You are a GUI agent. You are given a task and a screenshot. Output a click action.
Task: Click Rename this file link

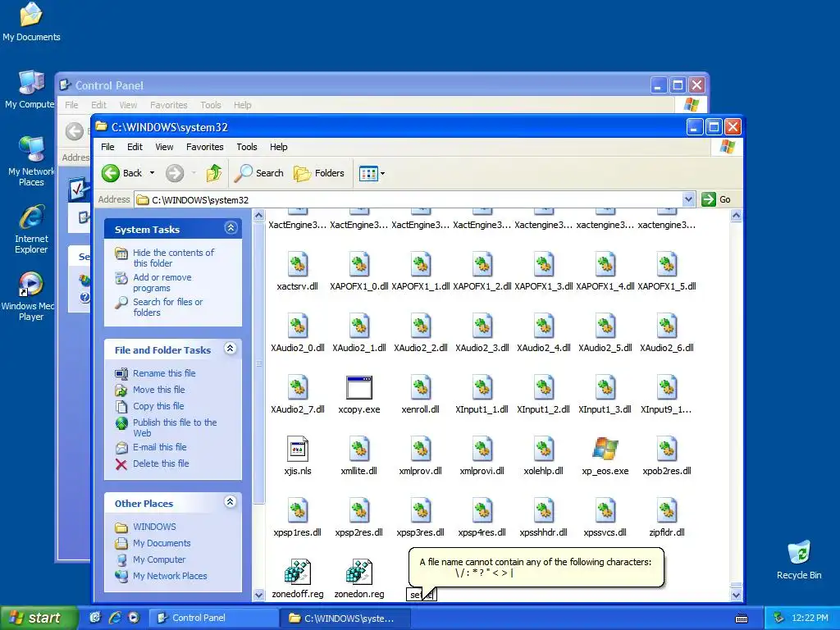click(x=164, y=373)
